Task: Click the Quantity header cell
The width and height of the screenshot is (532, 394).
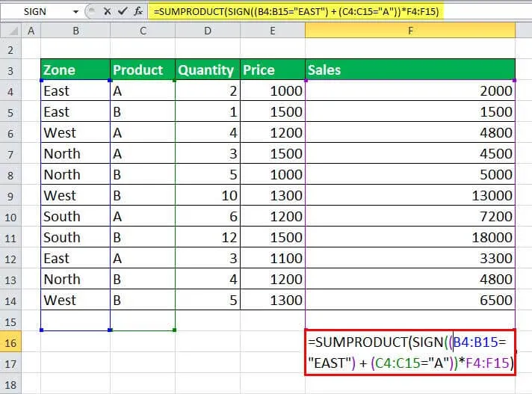Action: pyautogui.click(x=208, y=70)
